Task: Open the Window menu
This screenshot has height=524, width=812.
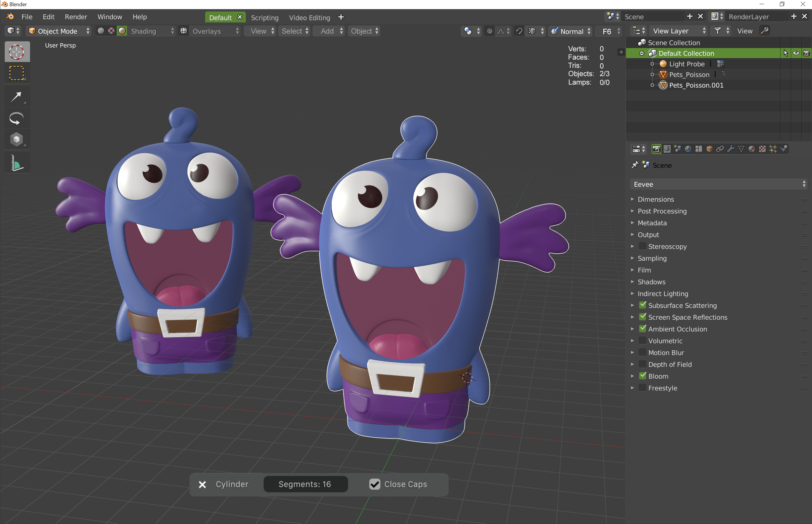Action: coord(109,17)
